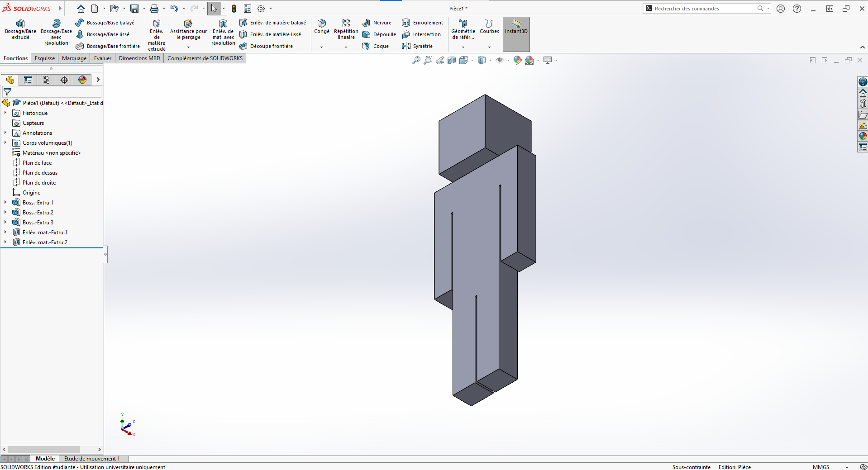868x470 pixels.
Task: Click the feature tree horizontal scrollbar
Action: tap(44, 449)
